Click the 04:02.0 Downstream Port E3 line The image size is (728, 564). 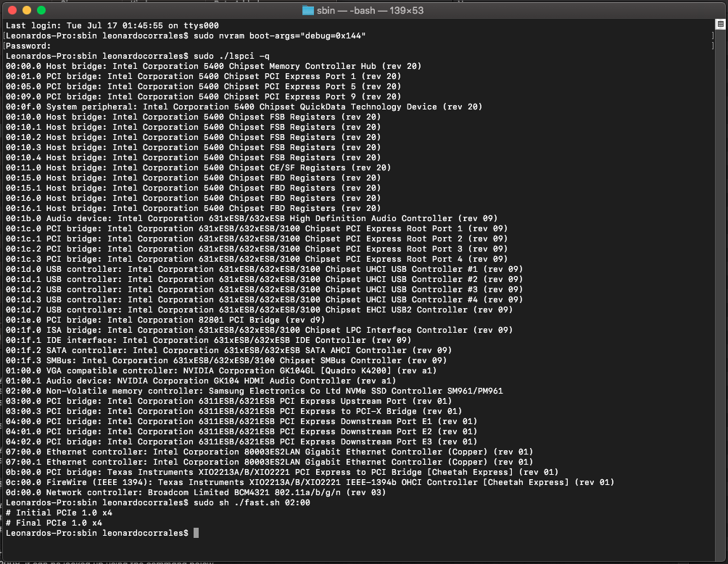(x=241, y=442)
